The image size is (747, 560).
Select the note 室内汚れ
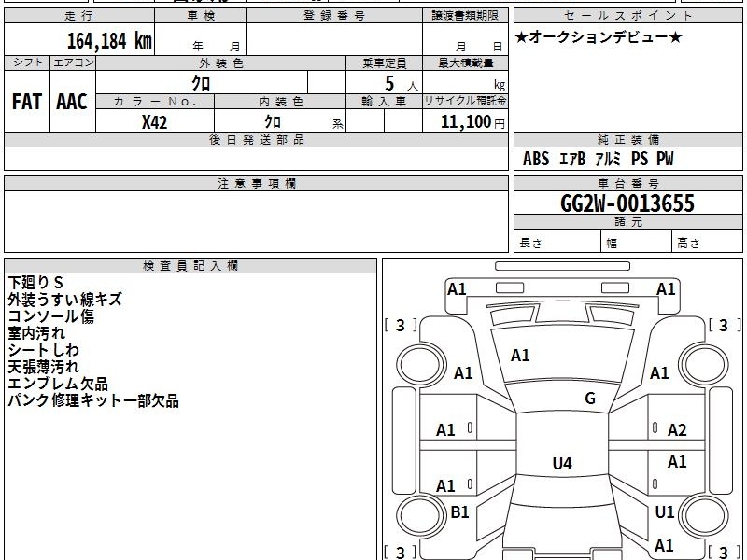click(36, 333)
